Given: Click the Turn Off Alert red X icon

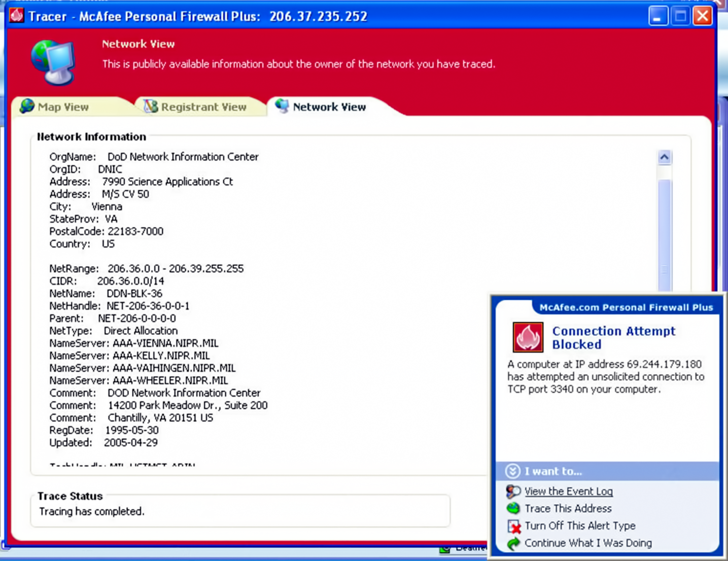Looking at the screenshot, I should [514, 526].
